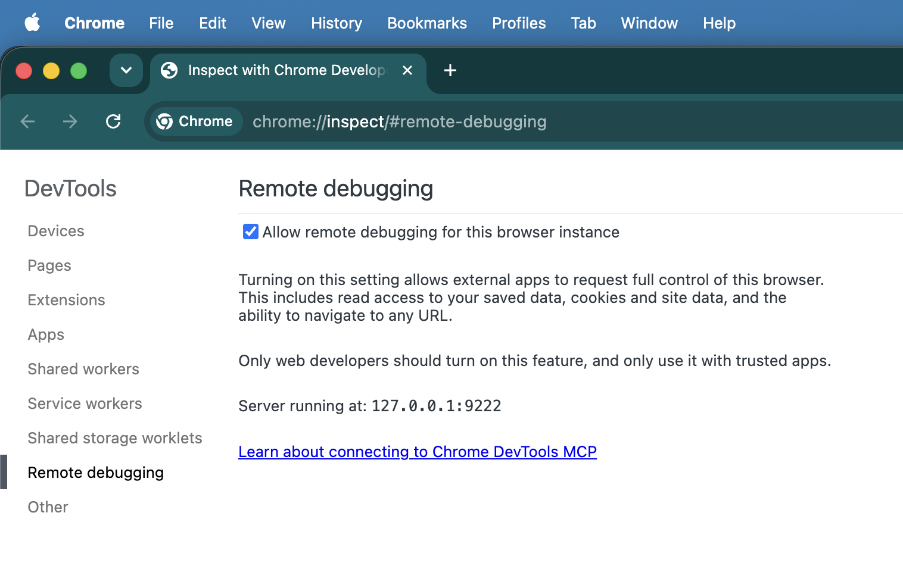Open the Service workers section

[x=85, y=404]
